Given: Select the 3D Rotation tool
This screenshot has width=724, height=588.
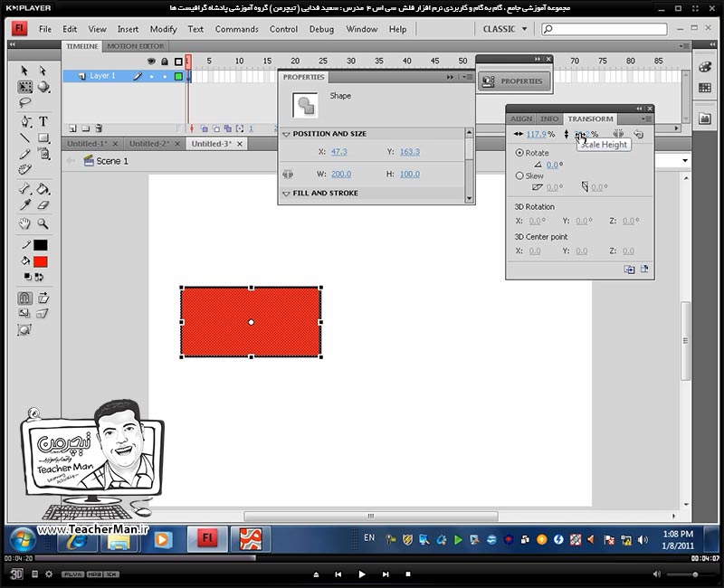Looking at the screenshot, I should [43, 87].
